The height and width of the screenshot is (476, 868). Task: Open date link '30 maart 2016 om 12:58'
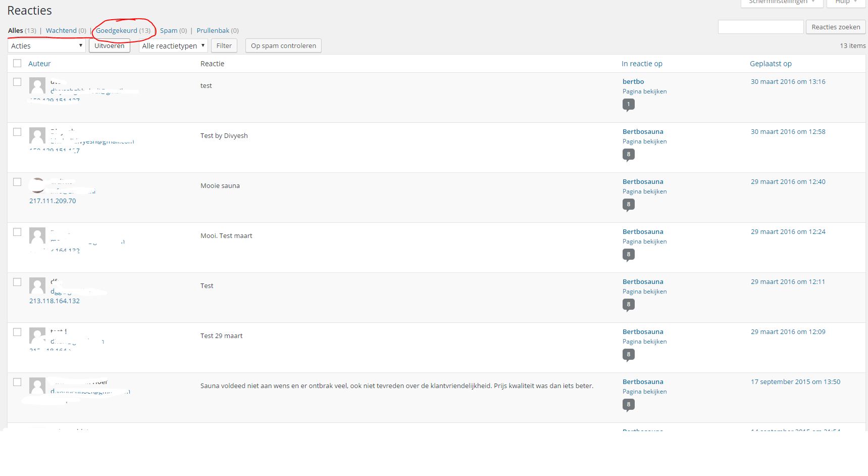click(x=788, y=131)
